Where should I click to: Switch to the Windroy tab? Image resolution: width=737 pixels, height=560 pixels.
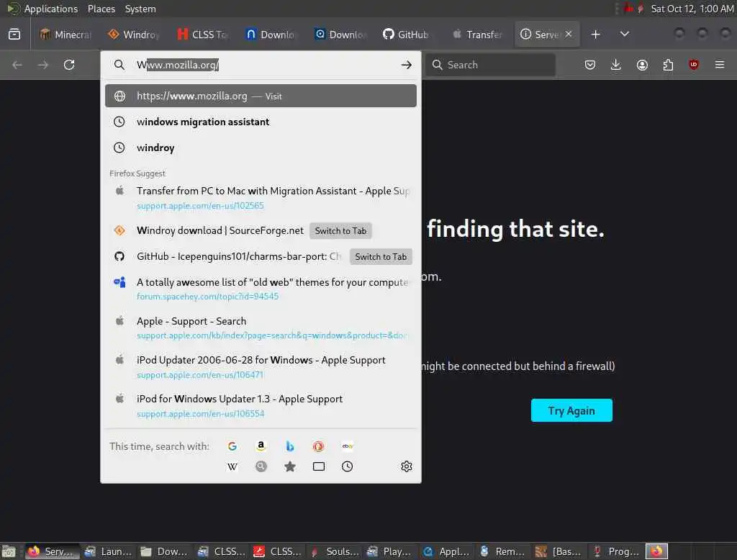[x=134, y=35]
